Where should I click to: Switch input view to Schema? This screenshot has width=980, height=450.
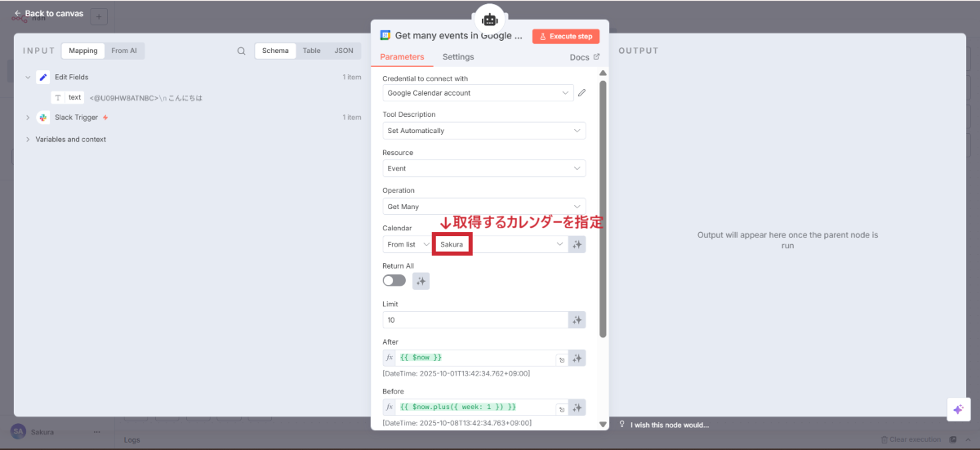pyautogui.click(x=275, y=51)
